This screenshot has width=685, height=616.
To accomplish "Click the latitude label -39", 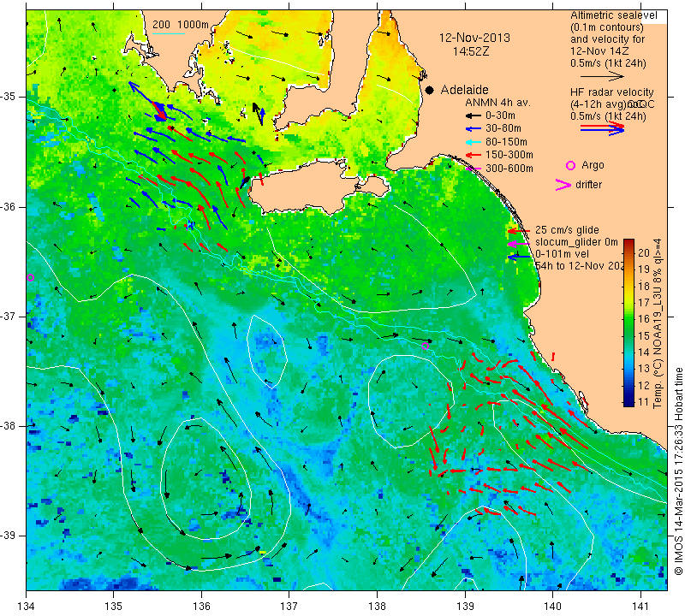I will click(8, 536).
